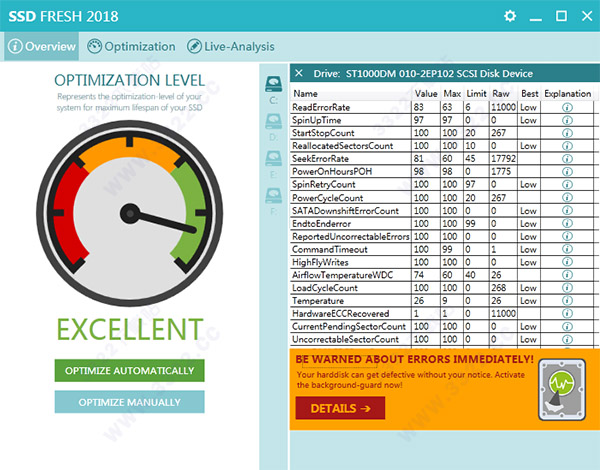
Task: Switch to the Optimization tab
Action: pyautogui.click(x=132, y=46)
